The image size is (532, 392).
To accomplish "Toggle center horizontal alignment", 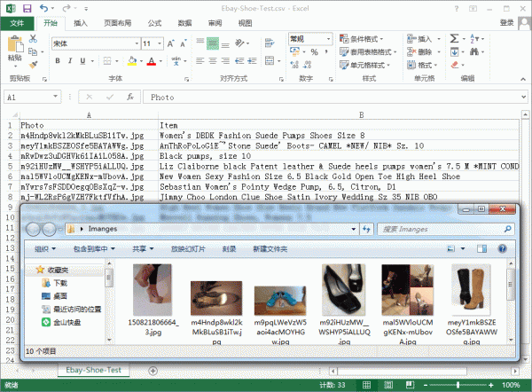I will point(213,61).
